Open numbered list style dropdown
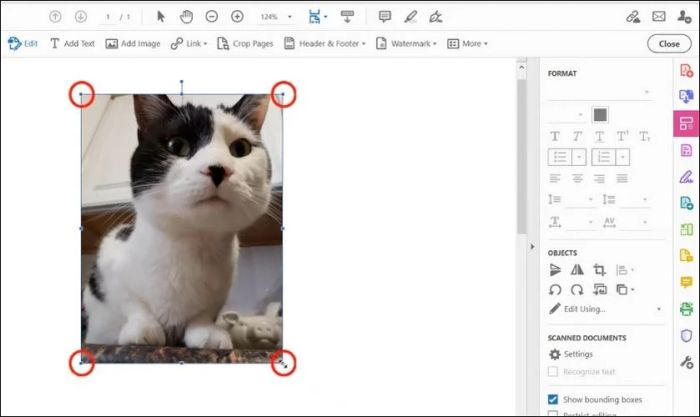700x417 pixels. click(x=622, y=157)
